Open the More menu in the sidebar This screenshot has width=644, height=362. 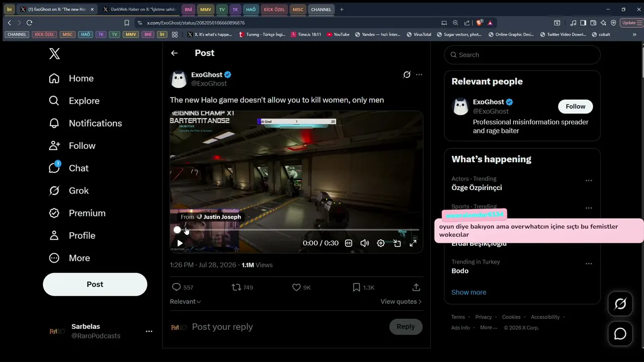point(69,258)
